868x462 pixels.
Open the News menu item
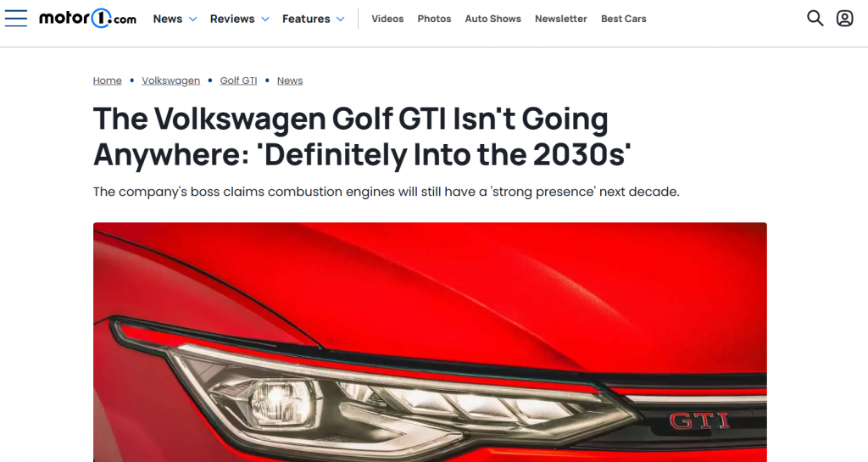168,19
